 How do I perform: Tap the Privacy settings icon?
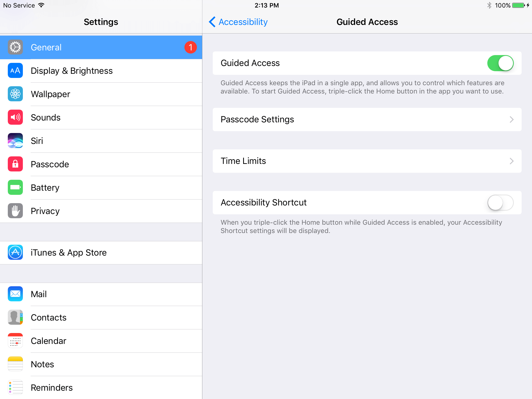coord(15,211)
